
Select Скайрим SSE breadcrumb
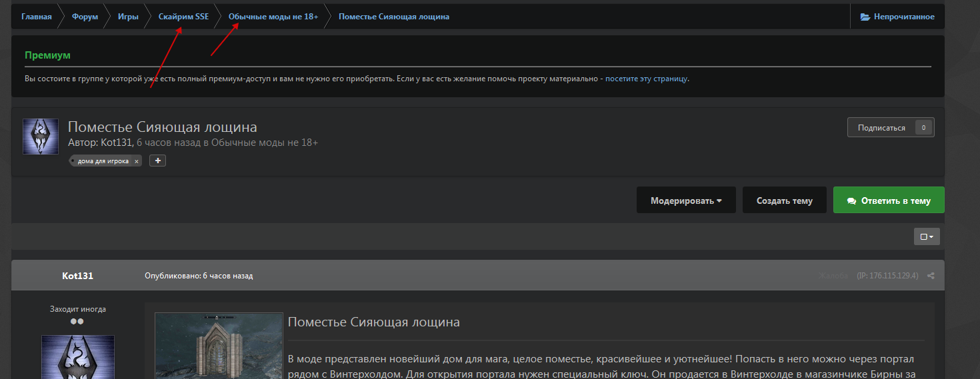point(183,17)
